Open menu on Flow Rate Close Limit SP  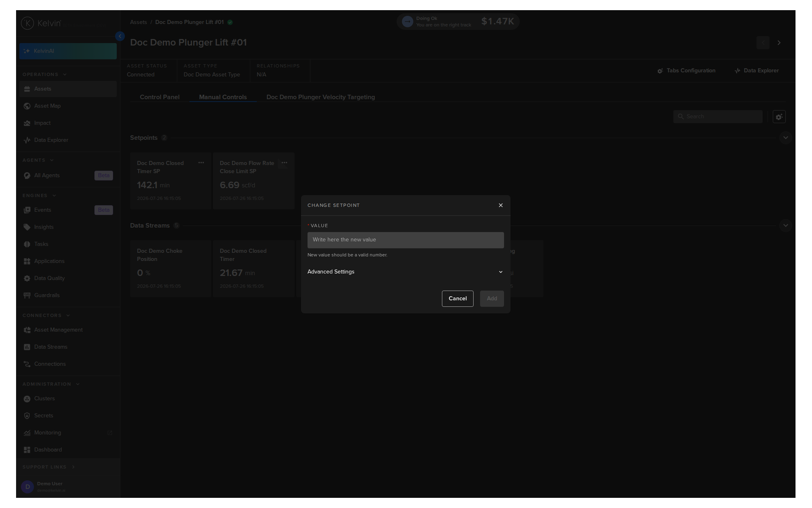pos(284,163)
